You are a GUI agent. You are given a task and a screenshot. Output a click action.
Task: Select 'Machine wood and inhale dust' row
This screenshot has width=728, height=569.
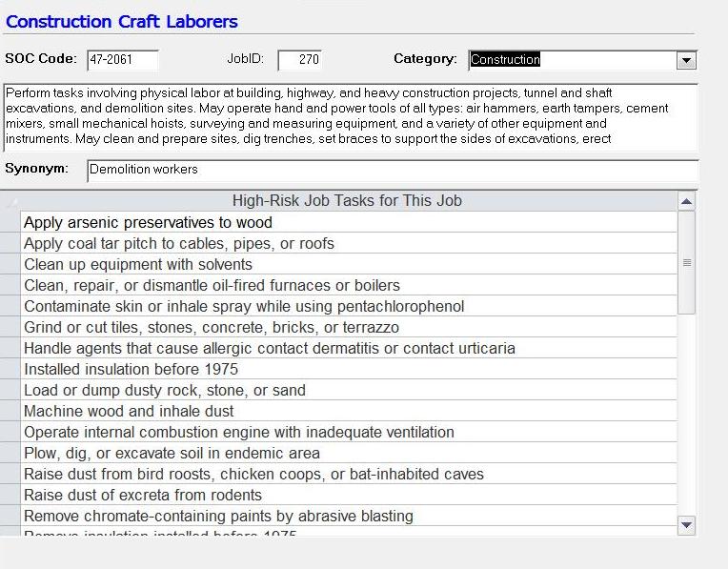[348, 412]
